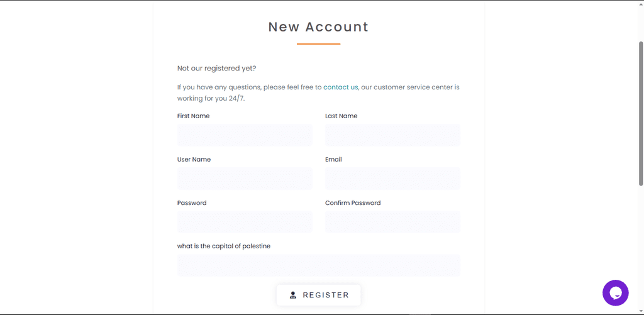Click the person icon on Register button
Image resolution: width=644 pixels, height=315 pixels.
click(x=293, y=295)
